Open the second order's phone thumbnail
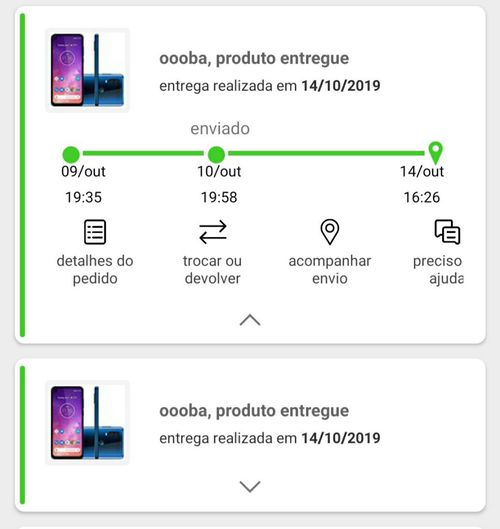 coord(87,422)
